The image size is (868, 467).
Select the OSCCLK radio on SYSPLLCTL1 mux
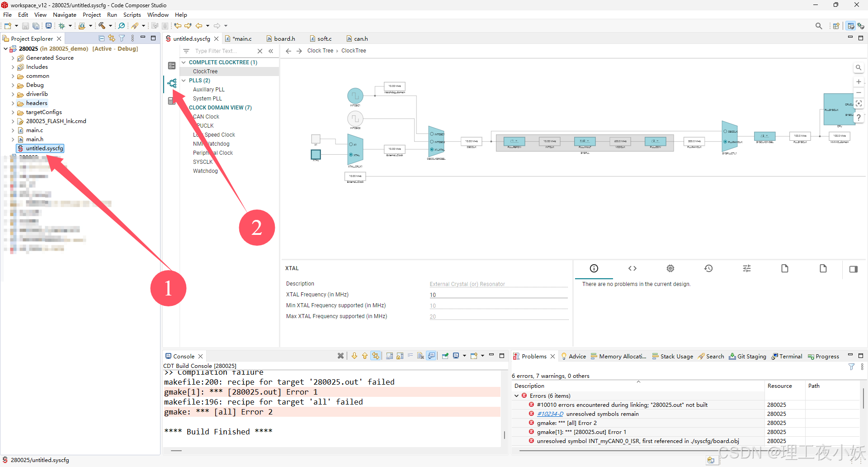point(725,131)
